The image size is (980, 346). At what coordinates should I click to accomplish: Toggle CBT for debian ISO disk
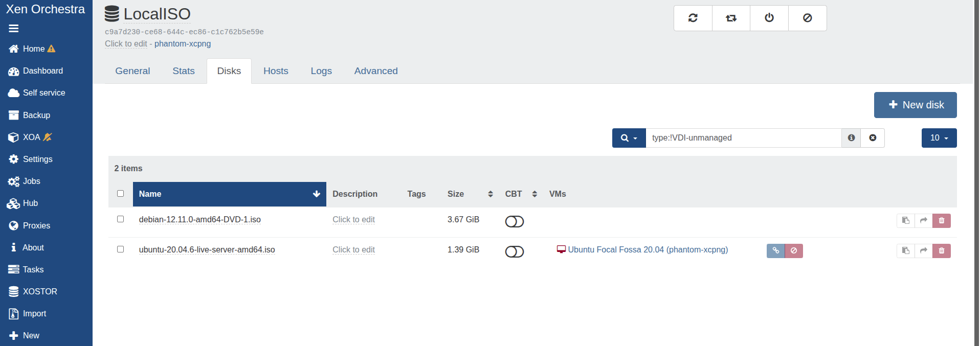tap(514, 221)
